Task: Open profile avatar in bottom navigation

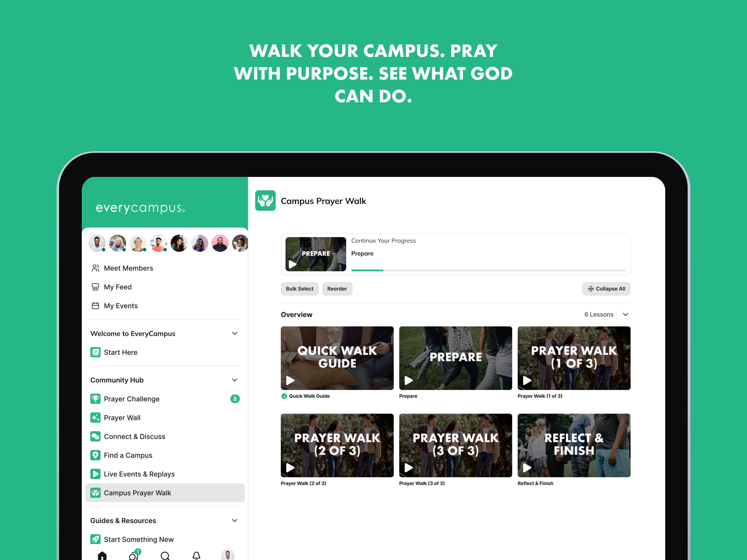Action: (227, 555)
